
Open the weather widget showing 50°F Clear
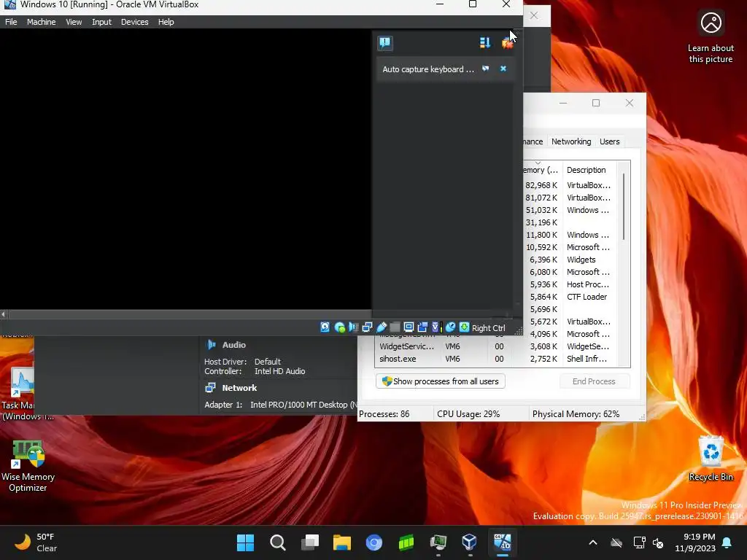36,542
